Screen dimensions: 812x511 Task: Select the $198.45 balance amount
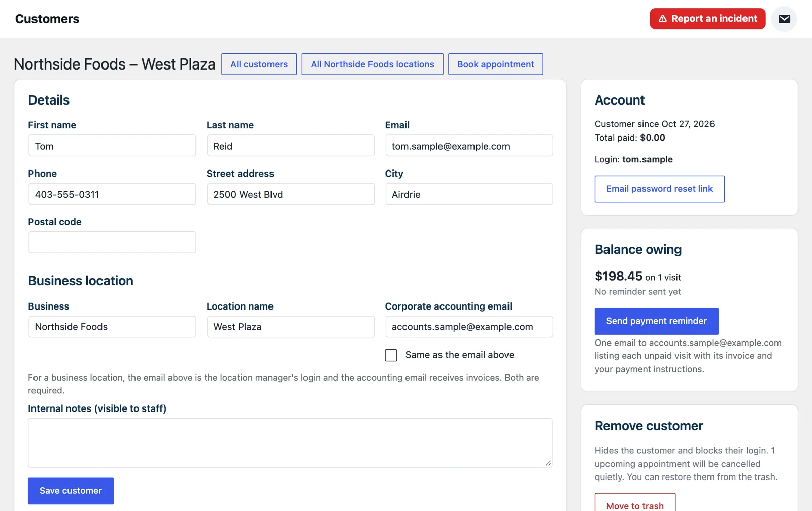(x=619, y=276)
